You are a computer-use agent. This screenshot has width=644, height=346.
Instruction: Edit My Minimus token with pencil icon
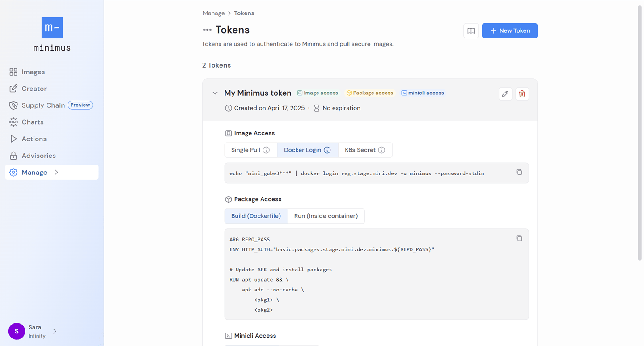tap(505, 94)
